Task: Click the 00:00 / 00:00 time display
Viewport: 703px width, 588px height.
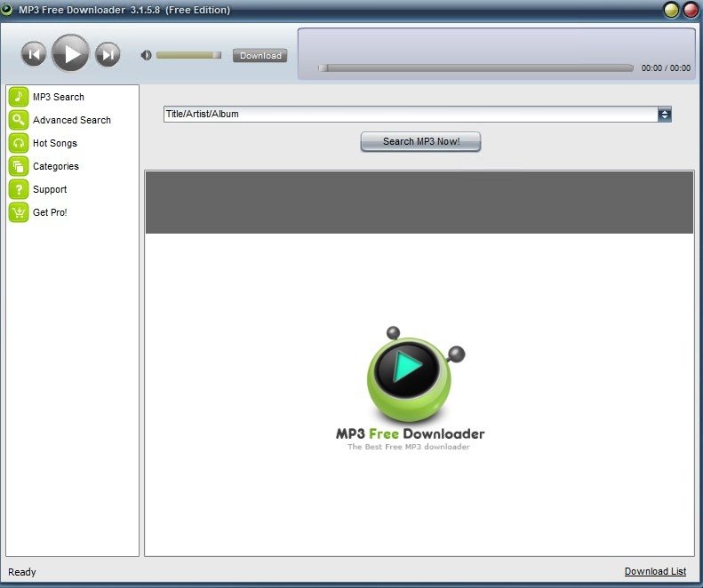Action: pos(666,68)
